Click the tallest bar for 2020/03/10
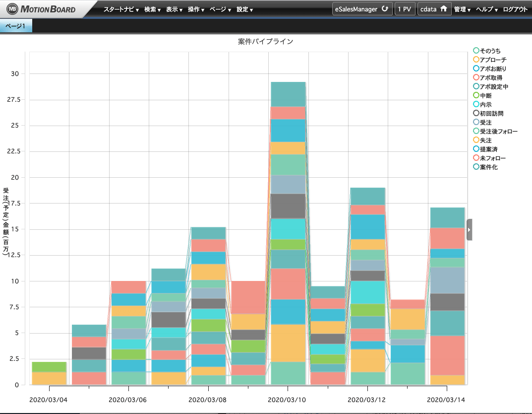 click(288, 233)
